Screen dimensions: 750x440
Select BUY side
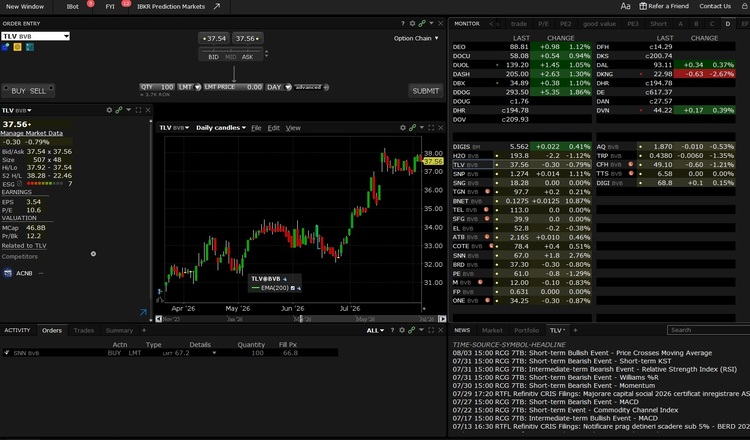19,91
